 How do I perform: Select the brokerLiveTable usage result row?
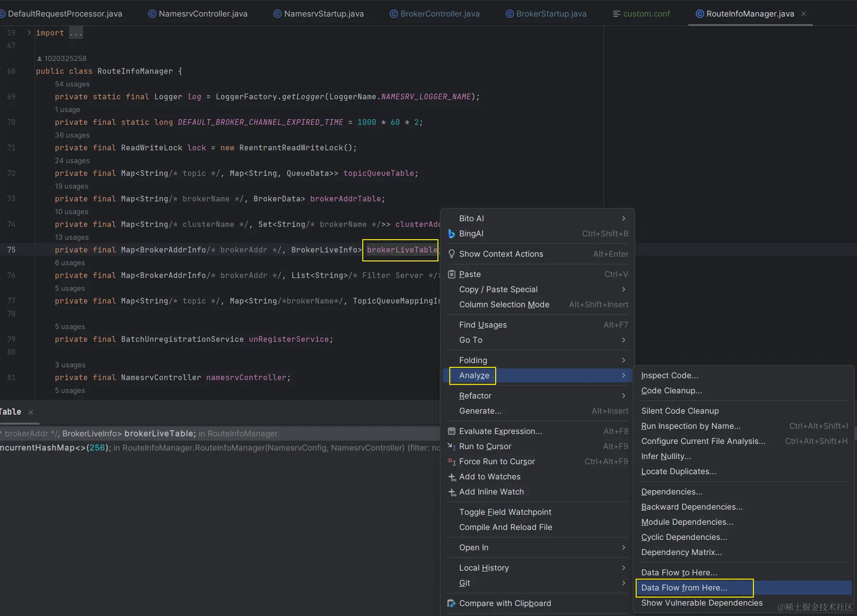(220, 434)
